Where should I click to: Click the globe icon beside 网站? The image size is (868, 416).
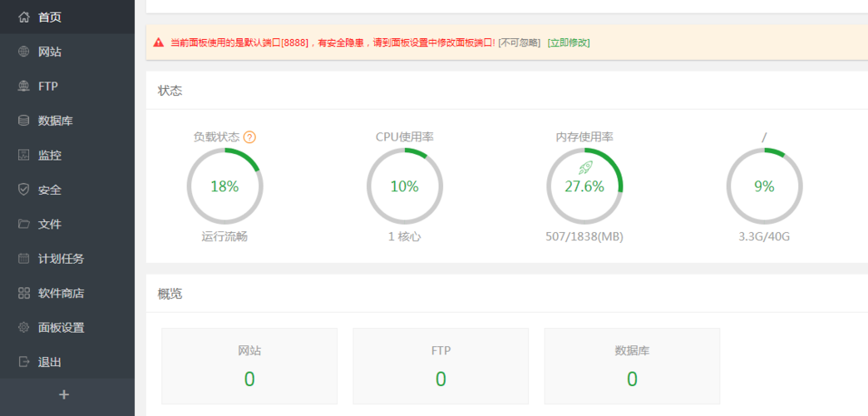23,52
